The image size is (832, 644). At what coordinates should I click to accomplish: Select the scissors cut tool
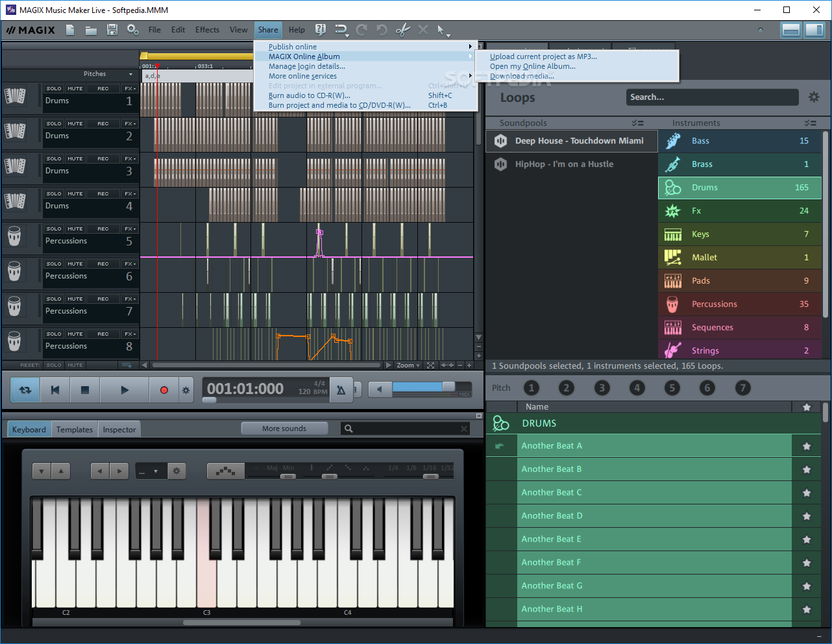402,30
